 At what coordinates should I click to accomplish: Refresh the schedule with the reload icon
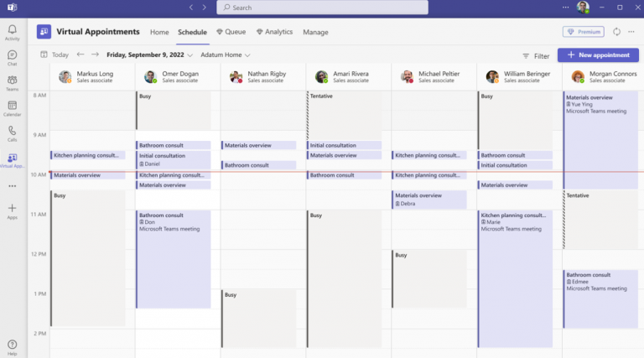pyautogui.click(x=616, y=32)
